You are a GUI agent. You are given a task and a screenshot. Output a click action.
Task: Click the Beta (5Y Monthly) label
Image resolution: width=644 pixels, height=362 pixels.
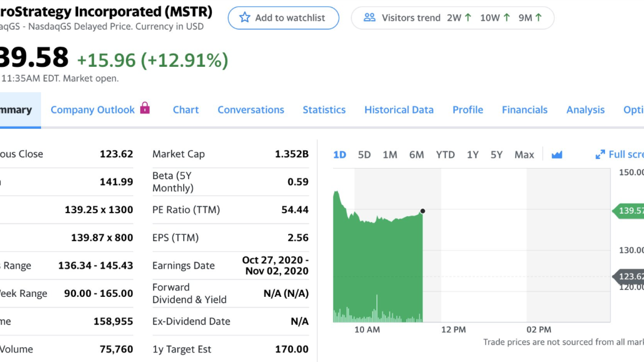(x=173, y=182)
